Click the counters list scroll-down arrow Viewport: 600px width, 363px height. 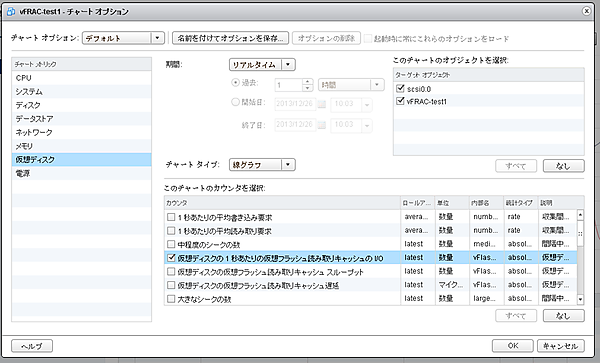580,300
